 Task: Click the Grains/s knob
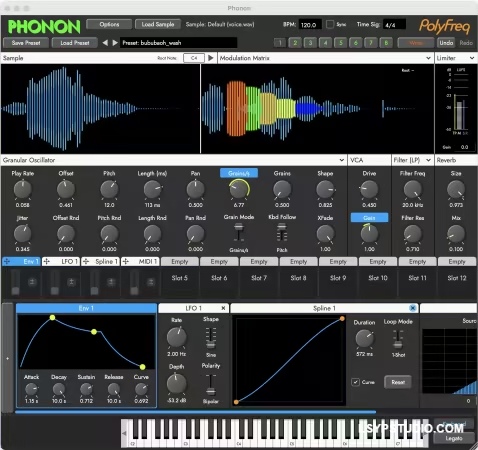click(x=239, y=189)
